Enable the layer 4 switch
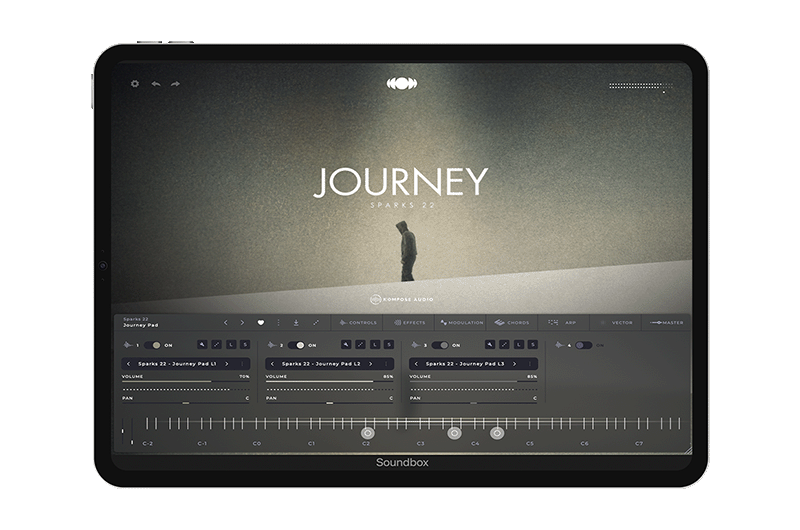Image resolution: width=800 pixels, height=530 pixels. pyautogui.click(x=584, y=345)
